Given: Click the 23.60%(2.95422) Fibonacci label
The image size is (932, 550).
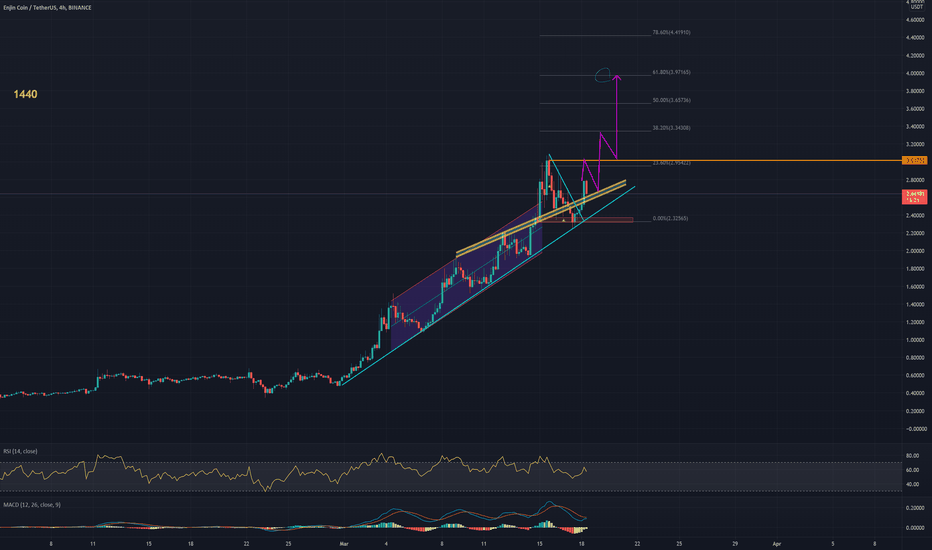Looking at the screenshot, I should pyautogui.click(x=671, y=163).
